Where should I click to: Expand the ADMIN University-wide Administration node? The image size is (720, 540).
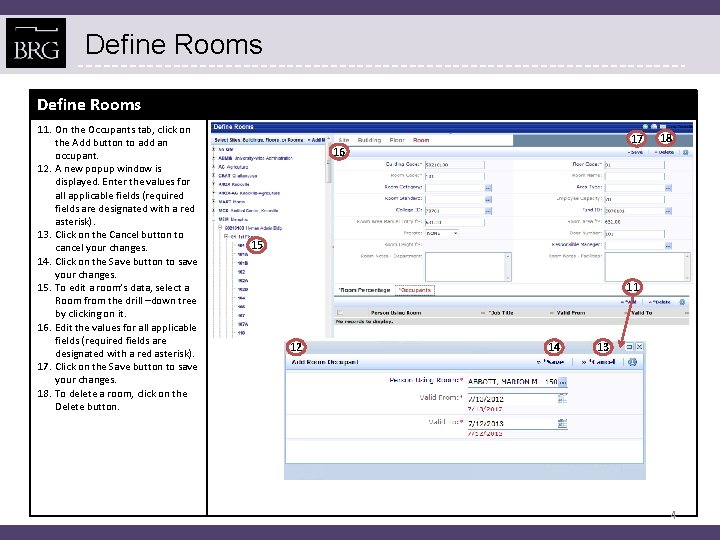tap(214, 158)
